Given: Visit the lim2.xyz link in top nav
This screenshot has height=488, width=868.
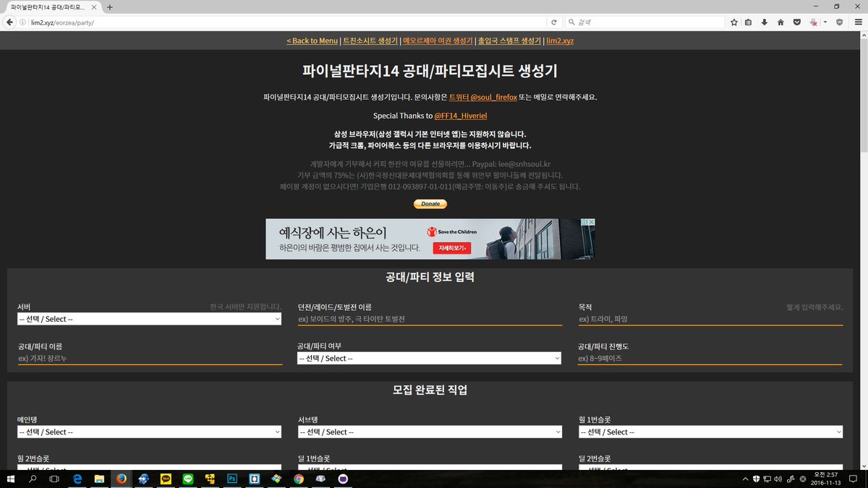Looking at the screenshot, I should coord(560,40).
